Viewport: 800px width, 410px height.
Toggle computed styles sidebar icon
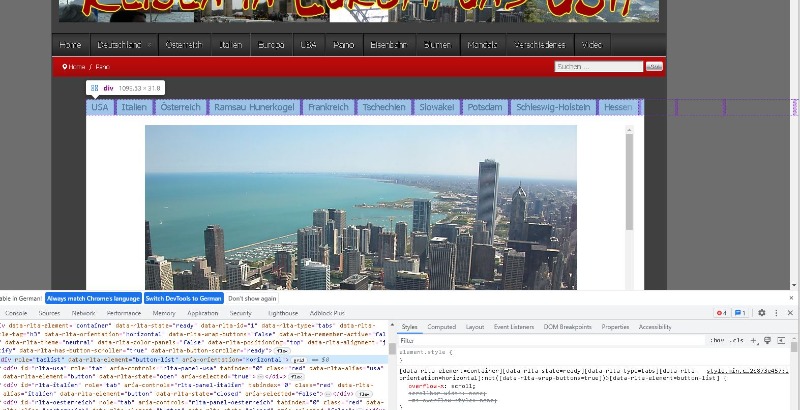[x=781, y=341]
